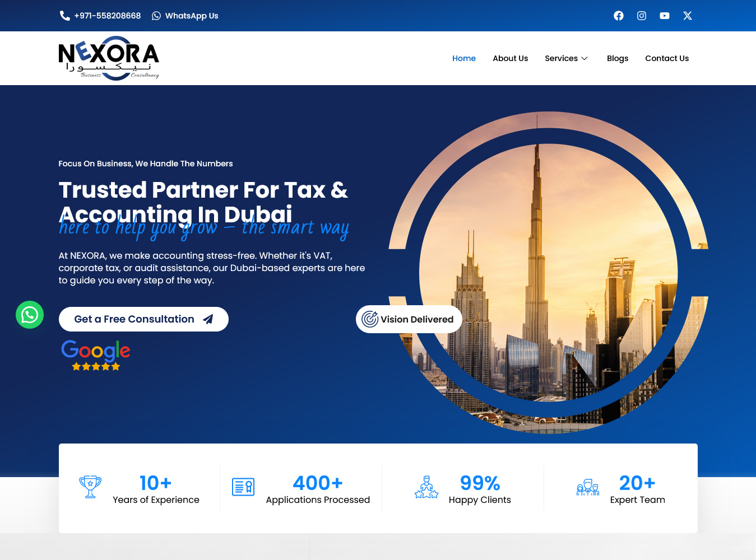756x560 pixels.
Task: Click the WhatsApp Us link in top bar
Action: tap(185, 16)
